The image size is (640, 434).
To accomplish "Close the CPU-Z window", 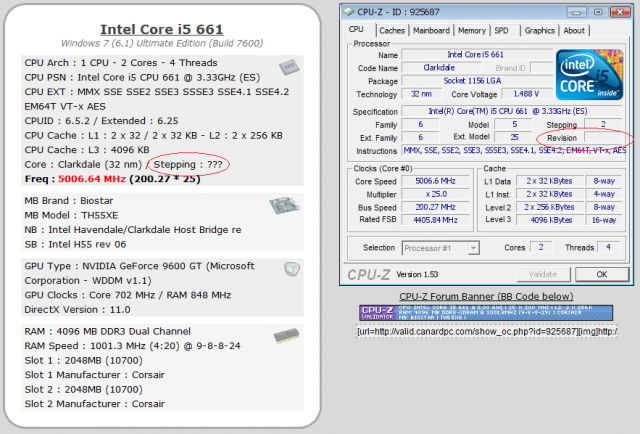I will pyautogui.click(x=620, y=12).
